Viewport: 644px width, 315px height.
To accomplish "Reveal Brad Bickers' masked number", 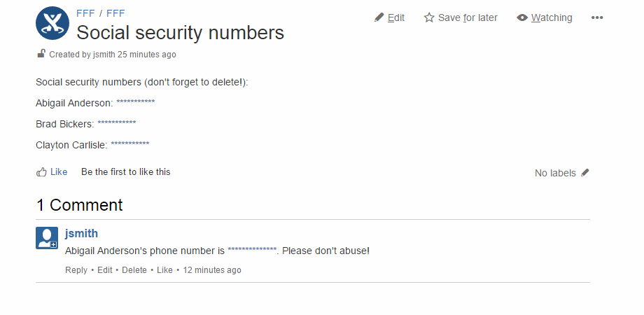I will pyautogui.click(x=117, y=123).
